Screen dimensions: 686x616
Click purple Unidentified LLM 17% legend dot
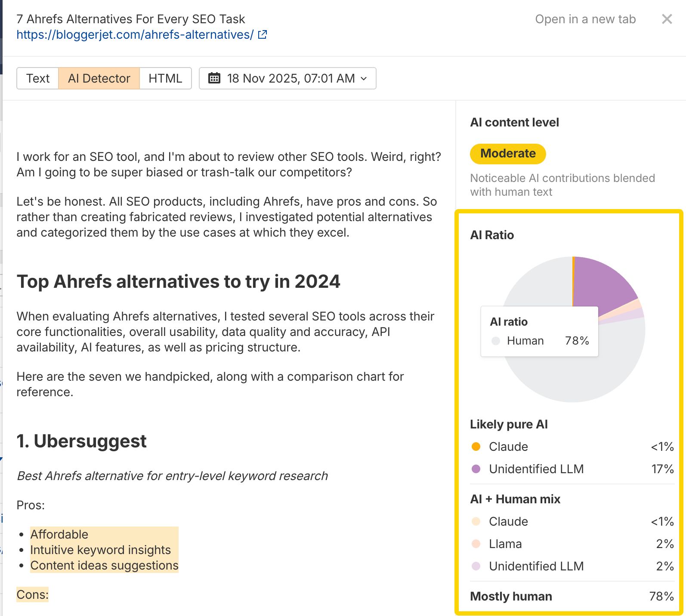point(476,469)
